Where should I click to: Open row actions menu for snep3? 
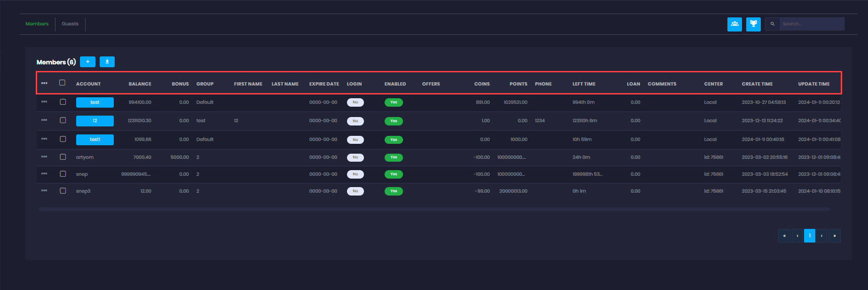tap(44, 191)
